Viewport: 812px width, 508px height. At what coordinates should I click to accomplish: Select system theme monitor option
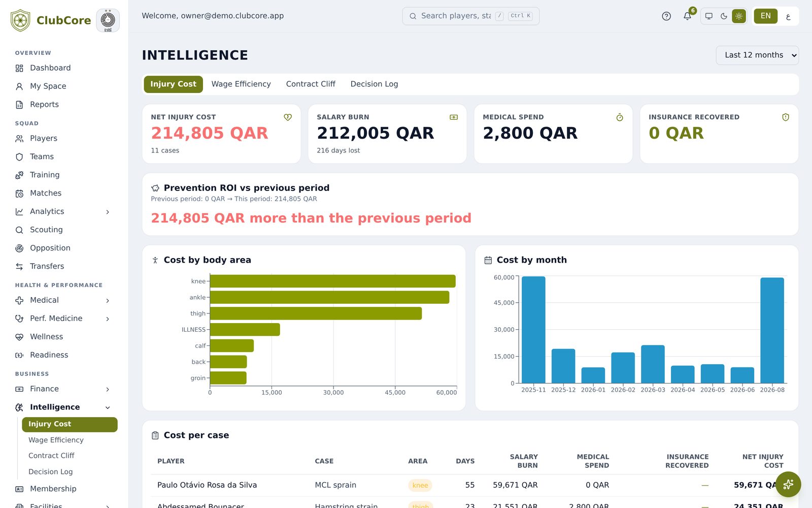pos(709,16)
